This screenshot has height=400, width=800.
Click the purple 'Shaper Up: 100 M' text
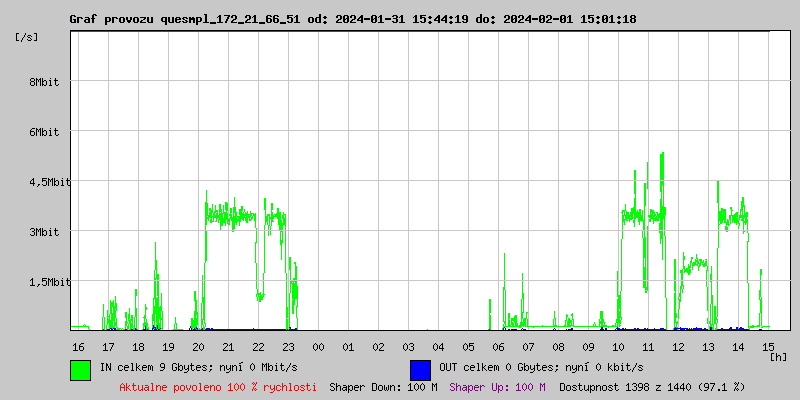(x=497, y=386)
